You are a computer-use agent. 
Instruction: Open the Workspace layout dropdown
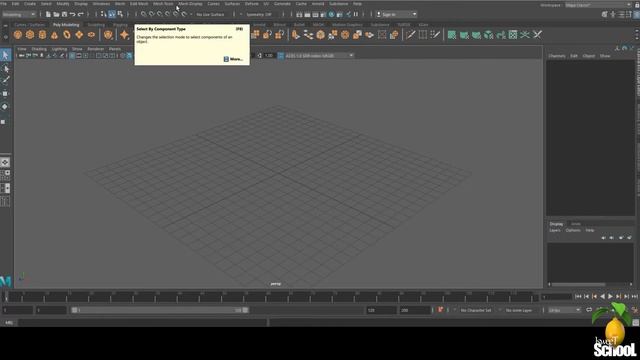pos(598,5)
